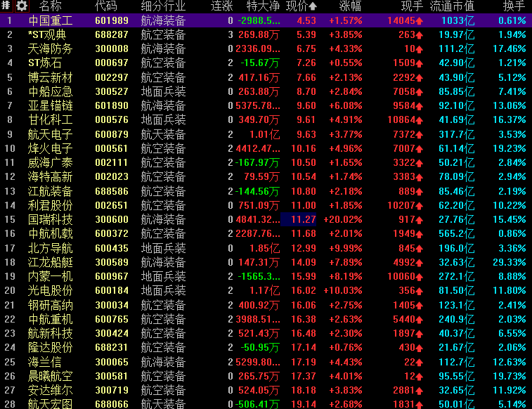Click net inflow value 1.85亿
Image resolution: width=532 pixels, height=409 pixels.
tap(265, 249)
